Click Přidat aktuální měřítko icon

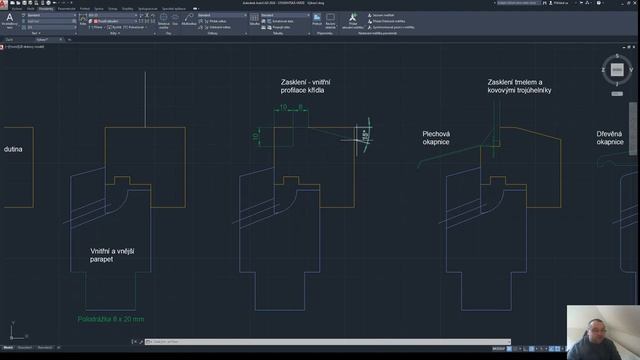353,20
